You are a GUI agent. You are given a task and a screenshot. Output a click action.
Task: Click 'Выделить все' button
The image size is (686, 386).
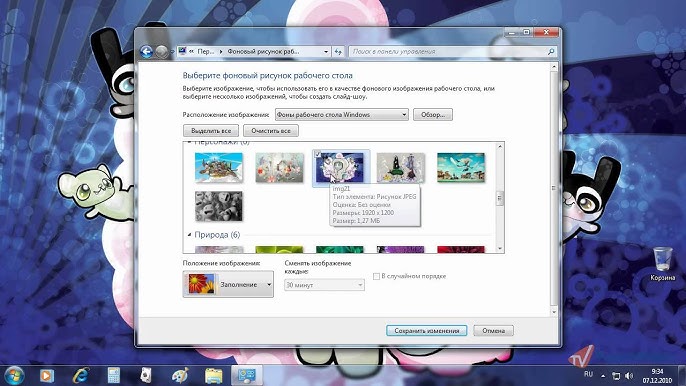tap(211, 130)
